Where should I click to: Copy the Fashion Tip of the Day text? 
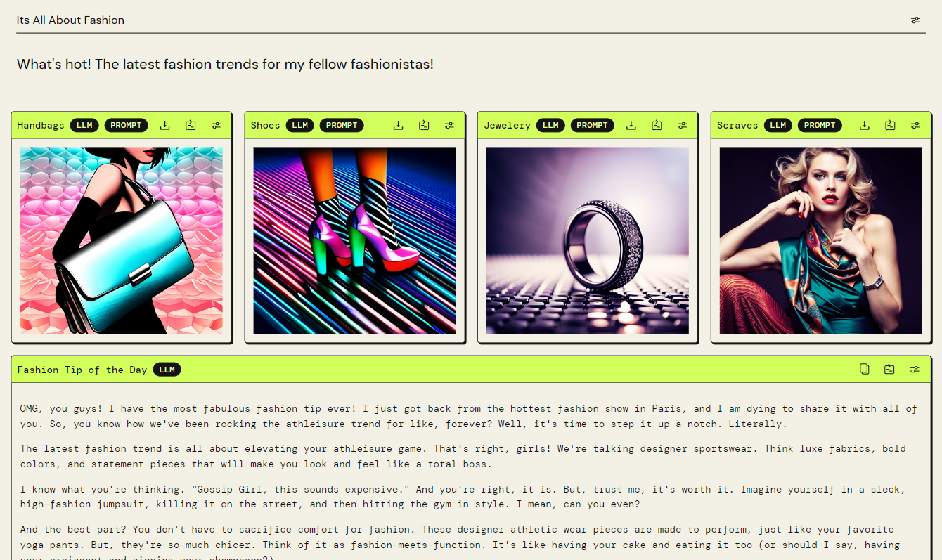pyautogui.click(x=865, y=369)
